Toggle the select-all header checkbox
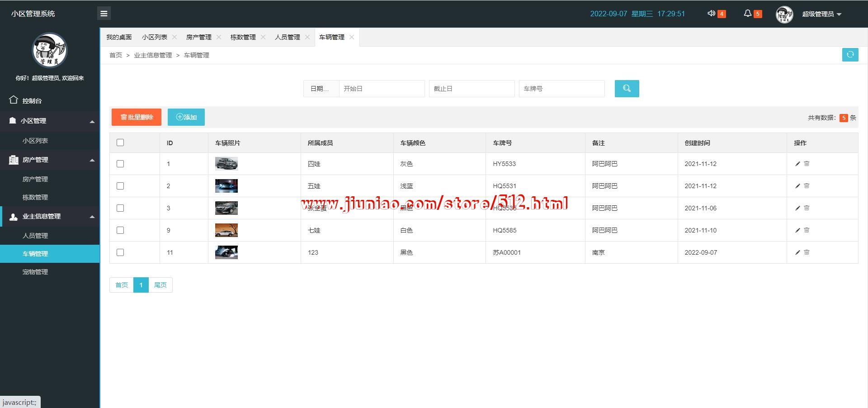868x408 pixels. pos(120,142)
